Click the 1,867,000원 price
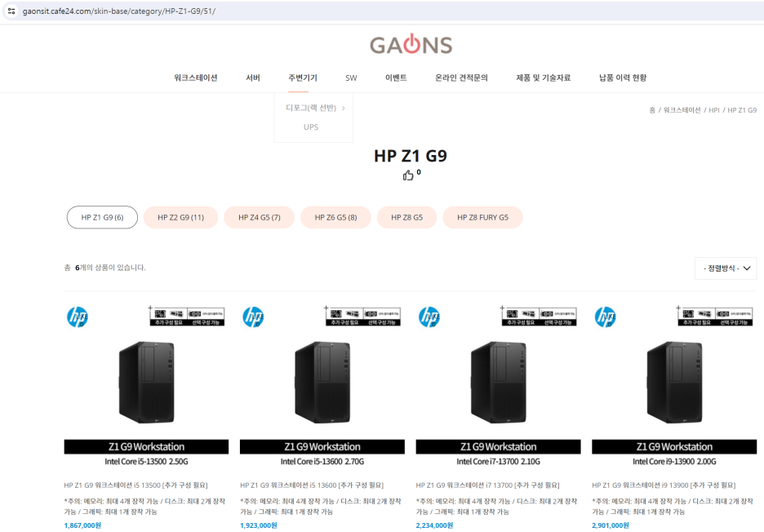 point(82,525)
